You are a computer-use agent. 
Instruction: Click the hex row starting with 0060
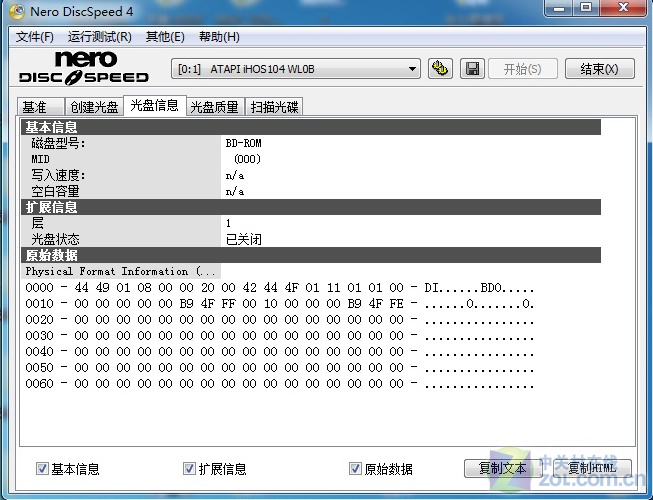(279, 383)
